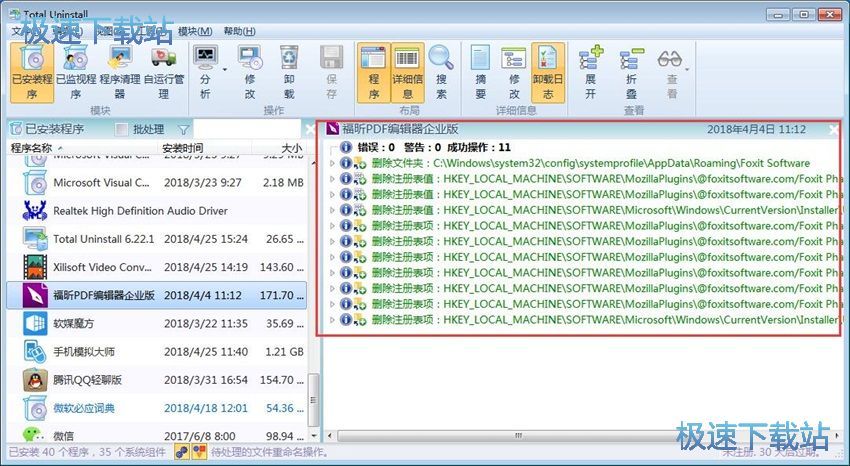Show the 摘要 (Summary) details view
The image size is (850, 466).
click(480, 73)
